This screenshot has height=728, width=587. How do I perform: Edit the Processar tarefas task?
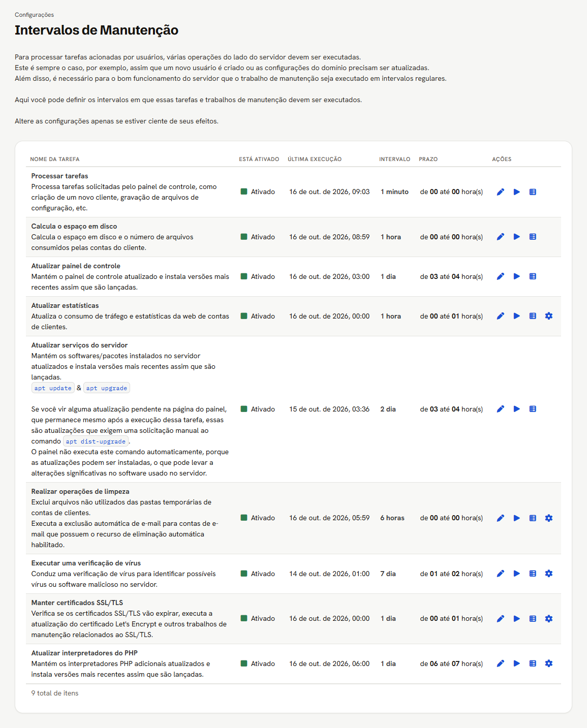point(501,192)
